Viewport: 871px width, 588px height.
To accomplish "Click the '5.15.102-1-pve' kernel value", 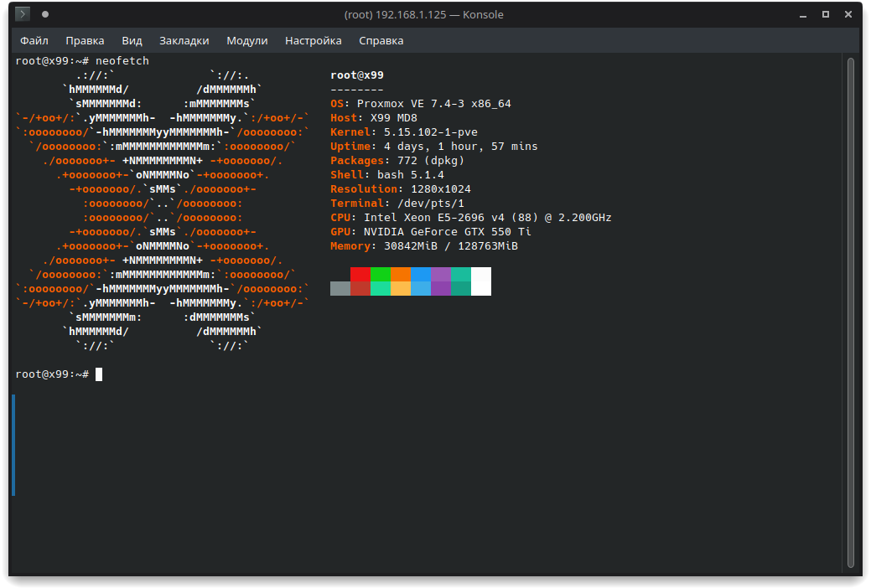I will (431, 132).
